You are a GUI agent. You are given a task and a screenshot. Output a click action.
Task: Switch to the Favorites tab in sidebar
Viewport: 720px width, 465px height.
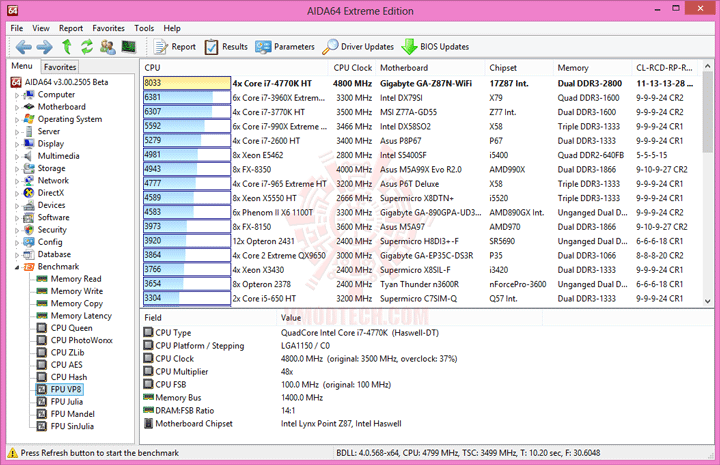click(60, 67)
